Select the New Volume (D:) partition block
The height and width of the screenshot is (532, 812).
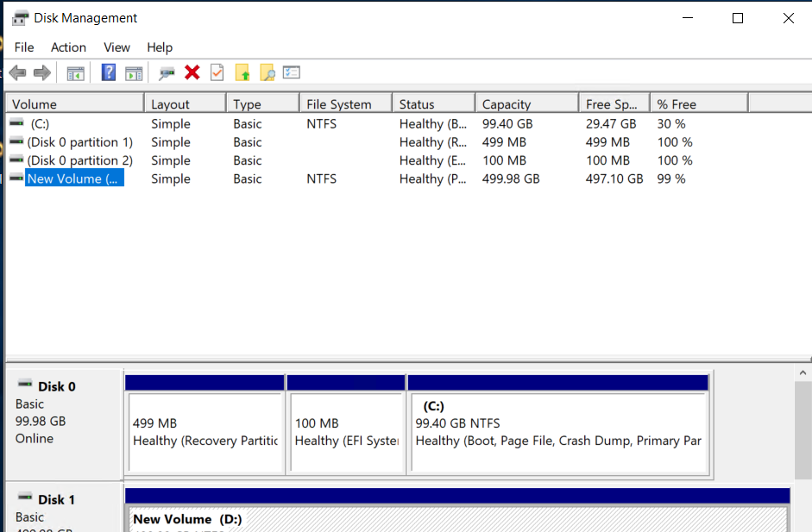click(457, 510)
